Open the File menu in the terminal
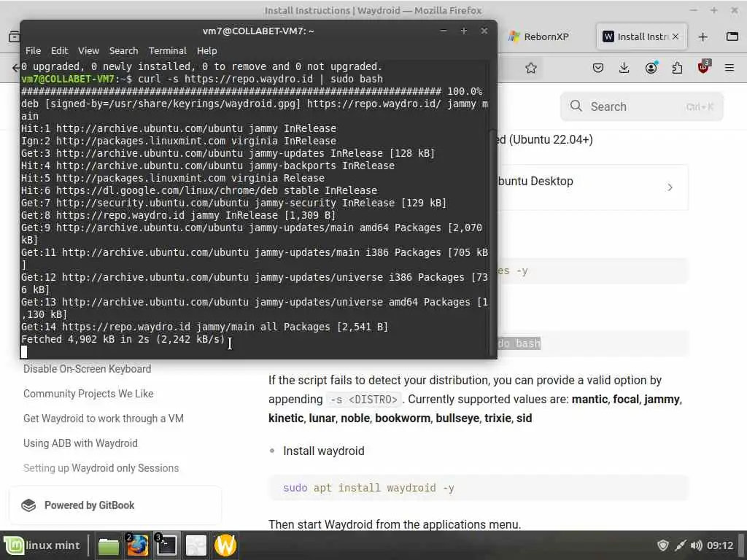Image resolution: width=747 pixels, height=560 pixels. pyautogui.click(x=33, y=50)
